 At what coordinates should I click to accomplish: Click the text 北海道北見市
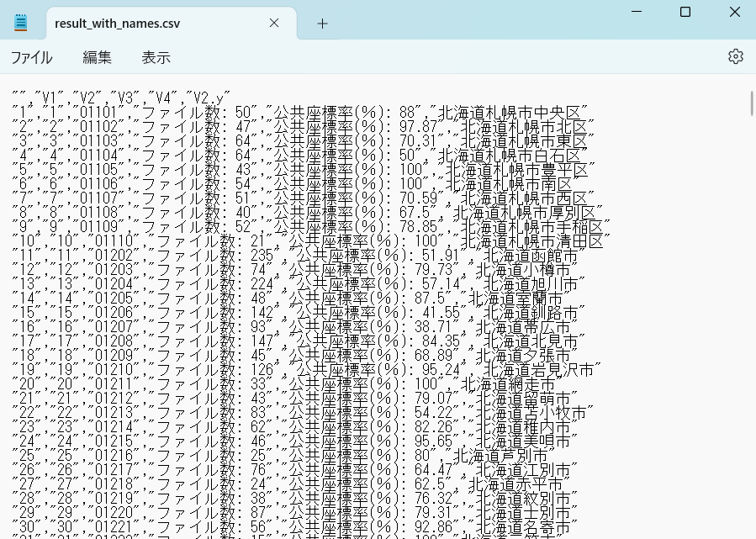coord(531,341)
